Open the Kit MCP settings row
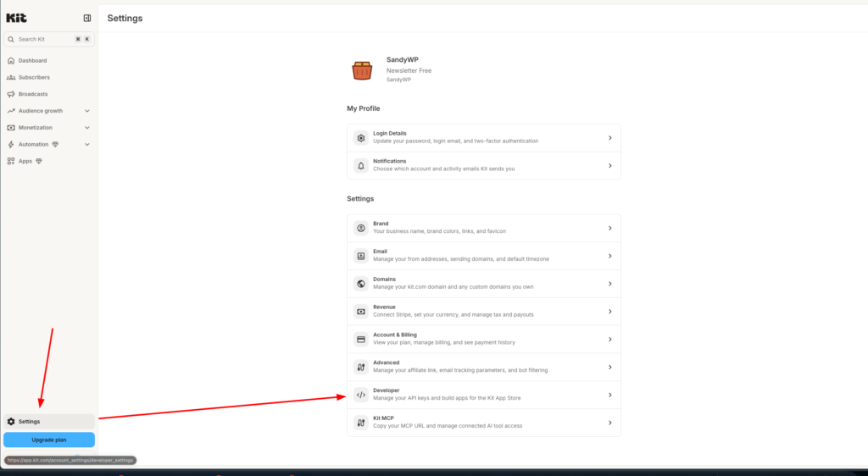The image size is (868, 476). coord(484,423)
